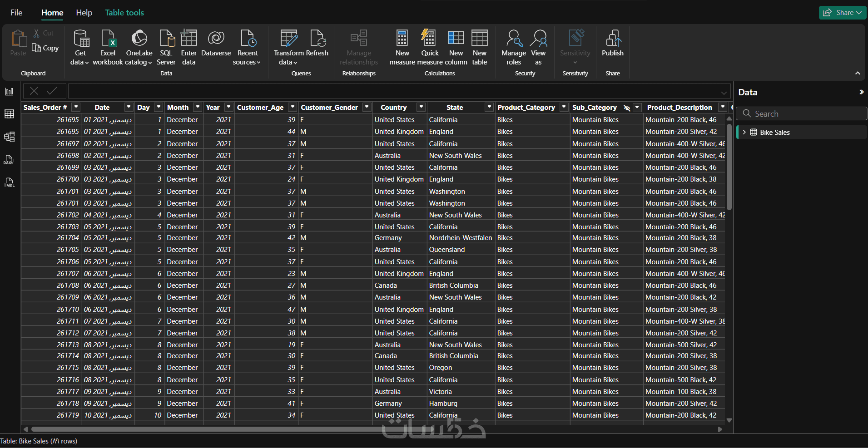Open OneLake catalog
Image resolution: width=868 pixels, height=448 pixels.
139,47
